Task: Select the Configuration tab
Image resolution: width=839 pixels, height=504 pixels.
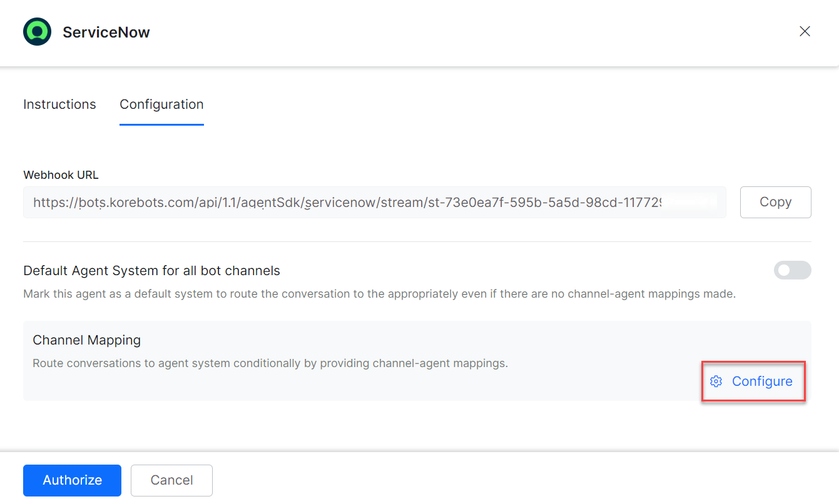Action: 161,104
